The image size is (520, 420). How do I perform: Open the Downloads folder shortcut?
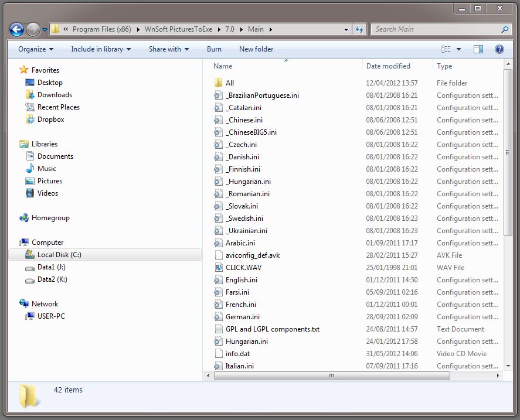tap(55, 94)
